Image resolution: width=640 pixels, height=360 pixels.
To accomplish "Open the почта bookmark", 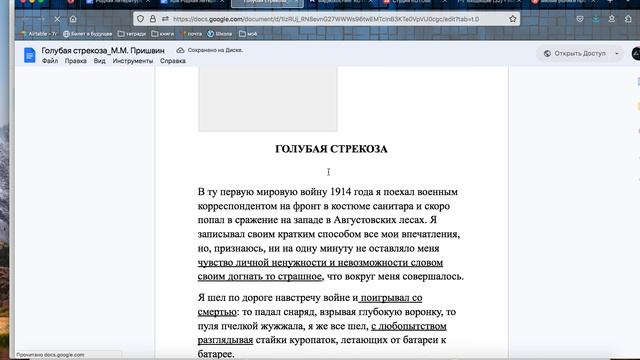I will (191, 34).
